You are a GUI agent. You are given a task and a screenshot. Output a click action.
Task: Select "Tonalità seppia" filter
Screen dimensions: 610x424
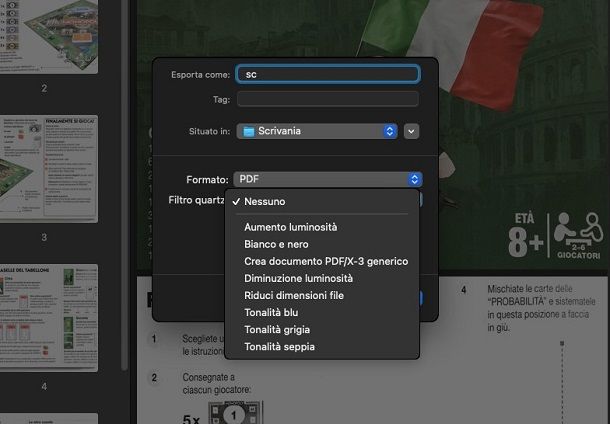pos(279,346)
